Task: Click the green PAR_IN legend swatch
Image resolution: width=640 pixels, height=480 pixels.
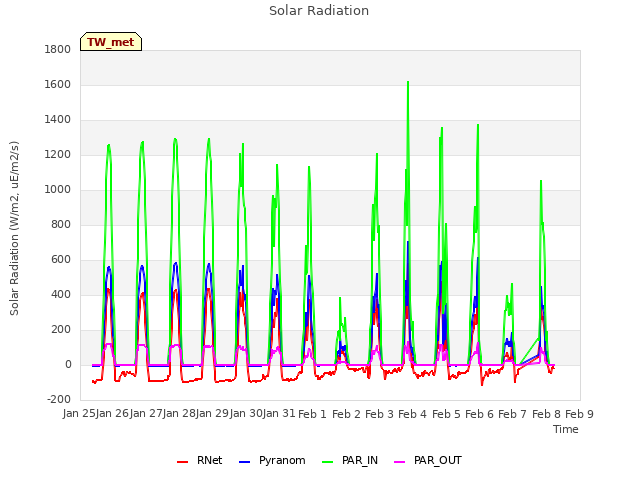Action: [327, 462]
